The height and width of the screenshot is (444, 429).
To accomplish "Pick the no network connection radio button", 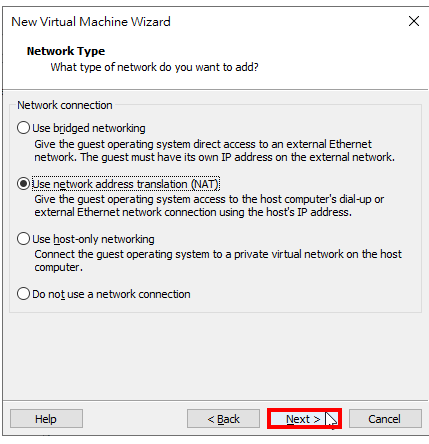I will [x=23, y=294].
